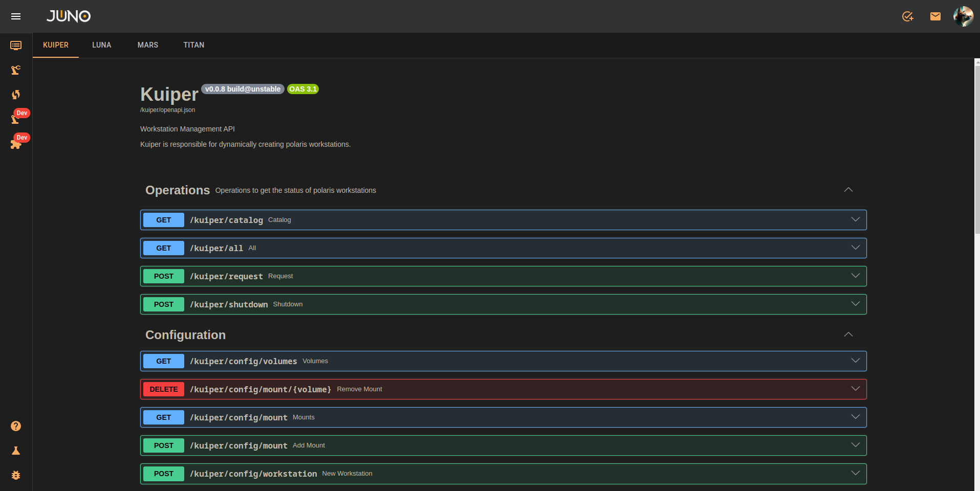Open the user profile avatar
Image resolution: width=980 pixels, height=491 pixels.
click(963, 16)
